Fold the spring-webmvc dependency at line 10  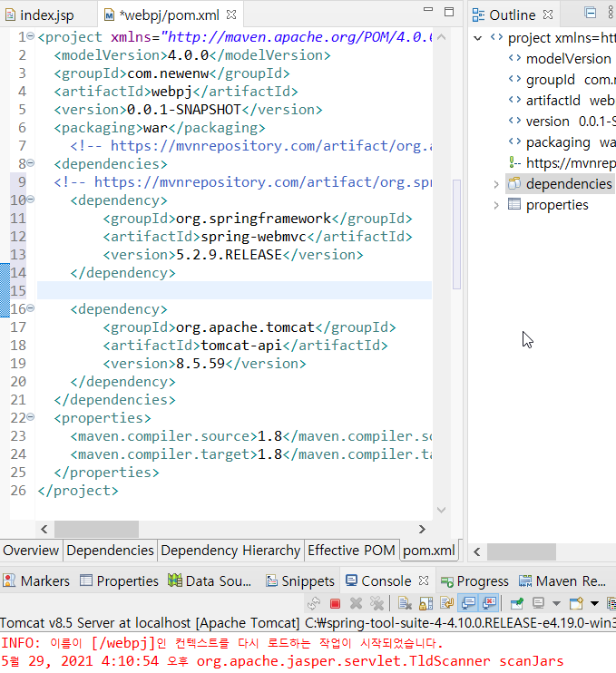[31, 200]
